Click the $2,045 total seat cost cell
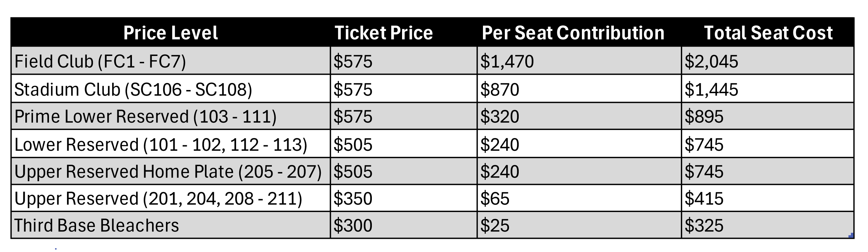This screenshot has height=252, width=868. click(x=711, y=62)
